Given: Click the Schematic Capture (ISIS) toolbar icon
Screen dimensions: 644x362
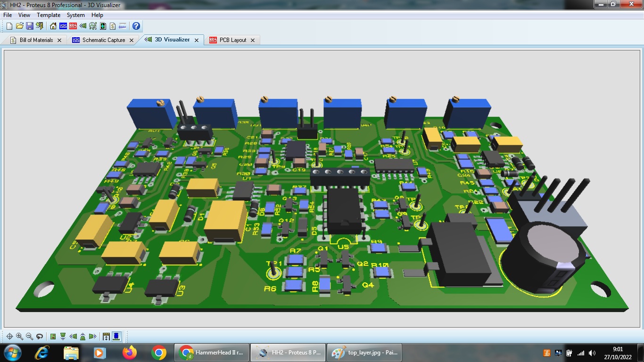Looking at the screenshot, I should pyautogui.click(x=63, y=26).
